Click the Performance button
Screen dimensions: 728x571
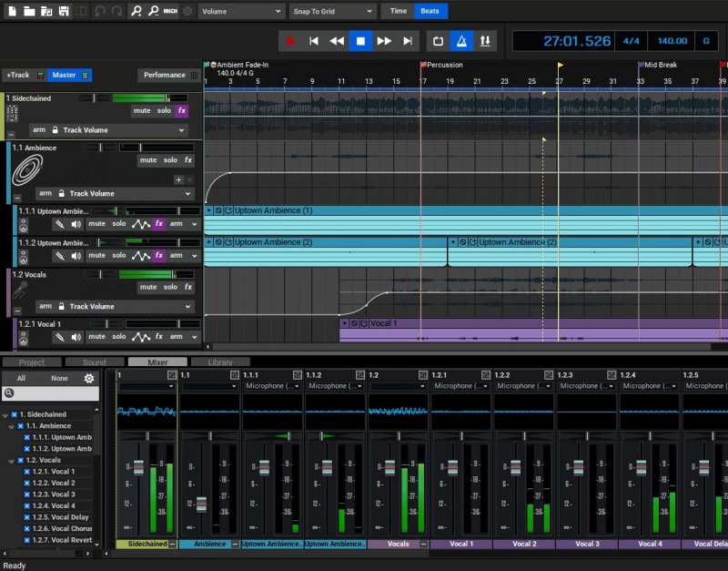pyautogui.click(x=165, y=75)
